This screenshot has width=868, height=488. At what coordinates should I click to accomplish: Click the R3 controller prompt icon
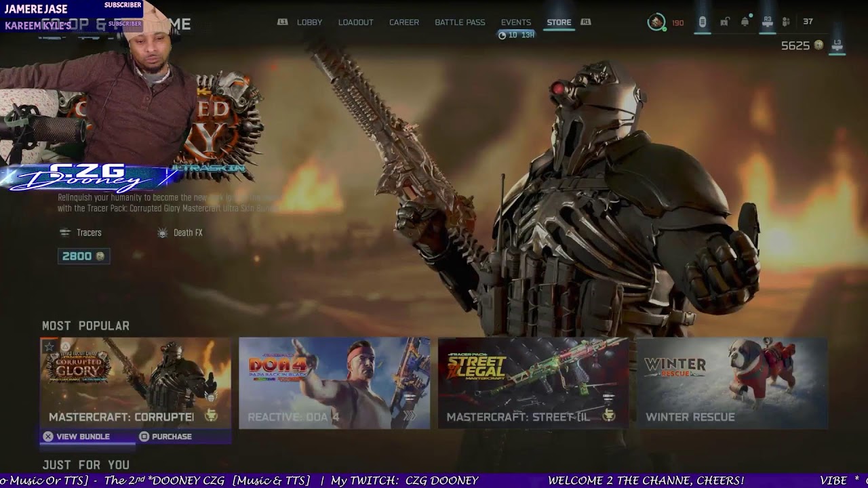click(x=768, y=22)
